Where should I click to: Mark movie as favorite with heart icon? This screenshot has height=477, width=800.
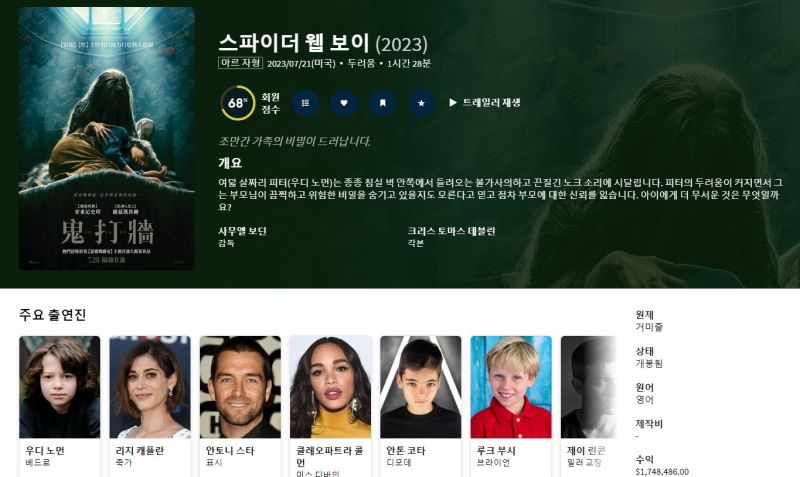(344, 103)
